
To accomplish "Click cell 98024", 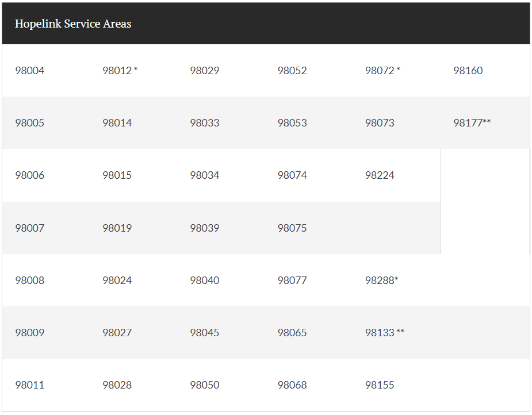I will pos(117,280).
